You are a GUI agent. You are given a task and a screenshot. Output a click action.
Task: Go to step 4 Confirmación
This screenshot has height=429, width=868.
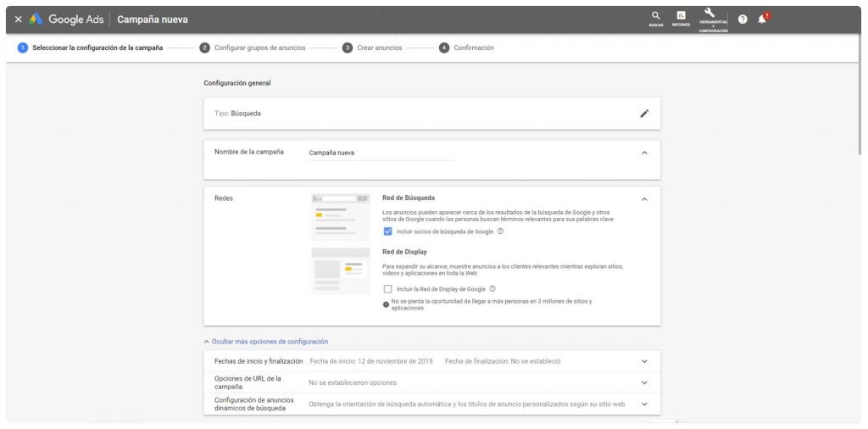coord(467,48)
